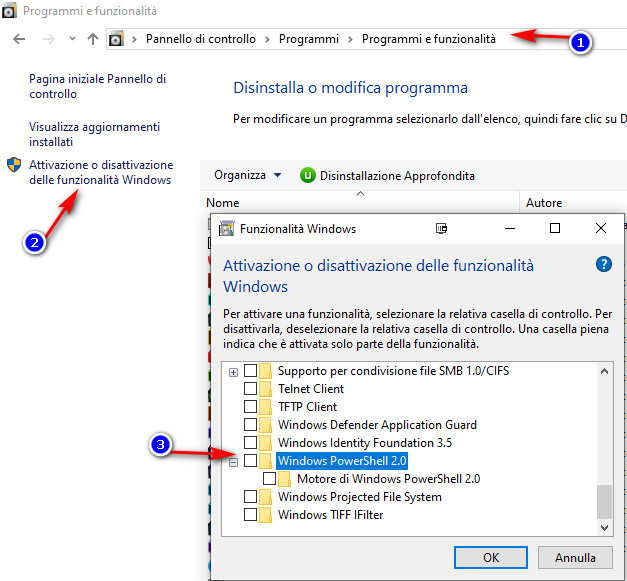Click the Control Panel icon in address bar
The height and width of the screenshot is (581, 627).
tap(116, 39)
